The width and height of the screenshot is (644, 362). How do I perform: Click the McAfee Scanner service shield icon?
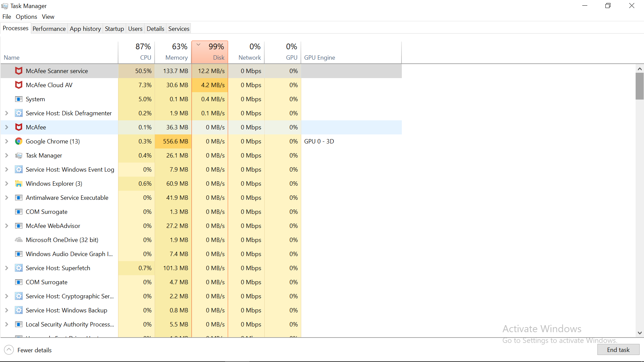pyautogui.click(x=19, y=71)
